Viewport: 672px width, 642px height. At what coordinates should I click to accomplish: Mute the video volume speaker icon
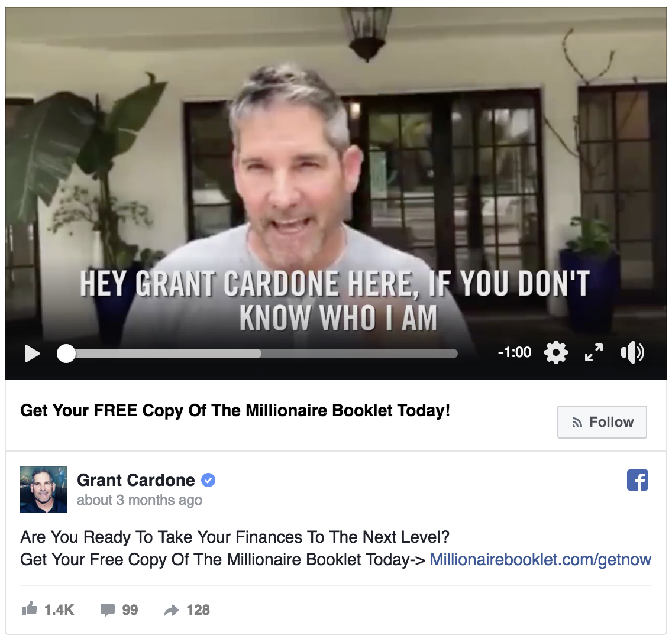point(632,352)
